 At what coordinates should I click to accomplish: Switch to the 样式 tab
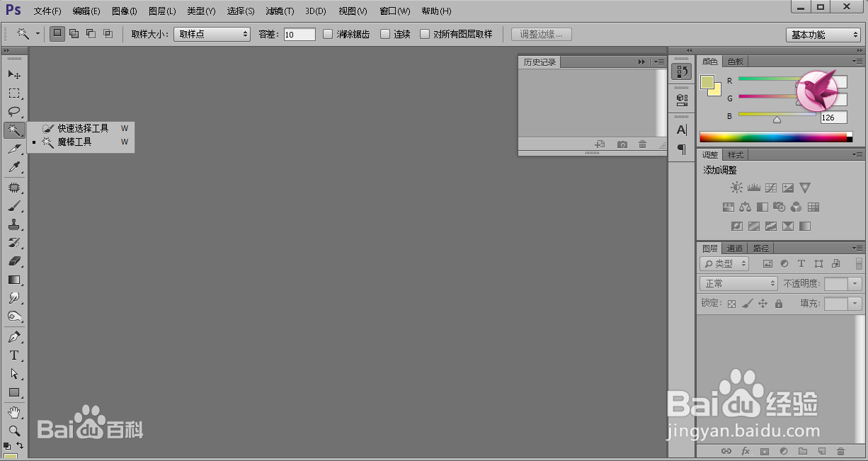click(736, 155)
